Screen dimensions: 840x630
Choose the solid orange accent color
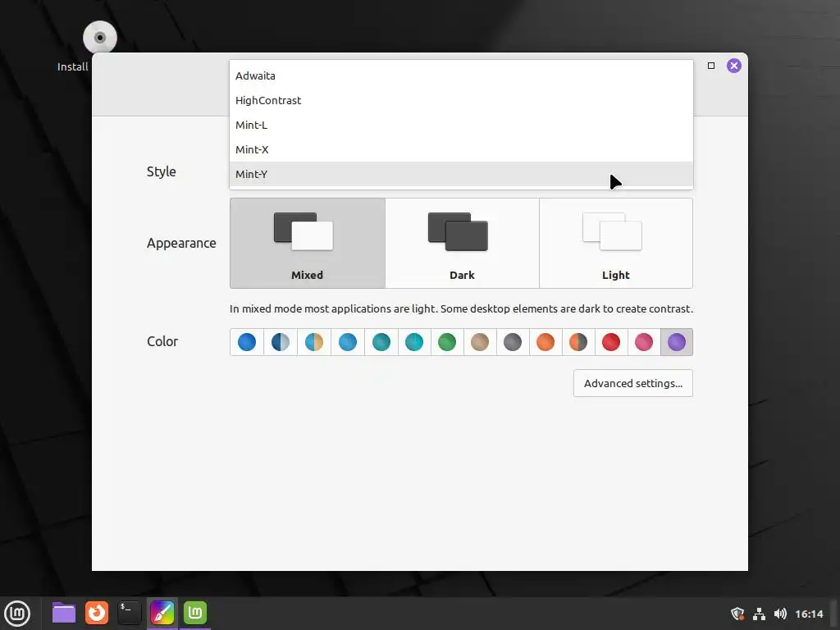click(546, 342)
